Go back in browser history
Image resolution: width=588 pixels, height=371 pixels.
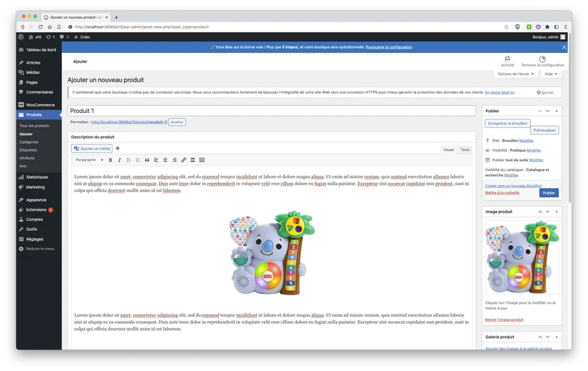point(22,27)
